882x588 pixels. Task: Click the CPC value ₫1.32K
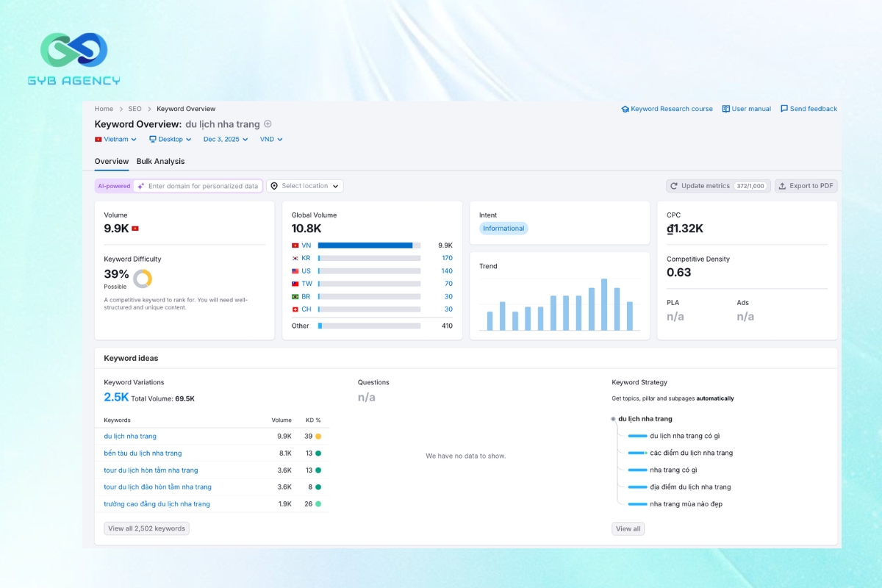click(x=685, y=229)
